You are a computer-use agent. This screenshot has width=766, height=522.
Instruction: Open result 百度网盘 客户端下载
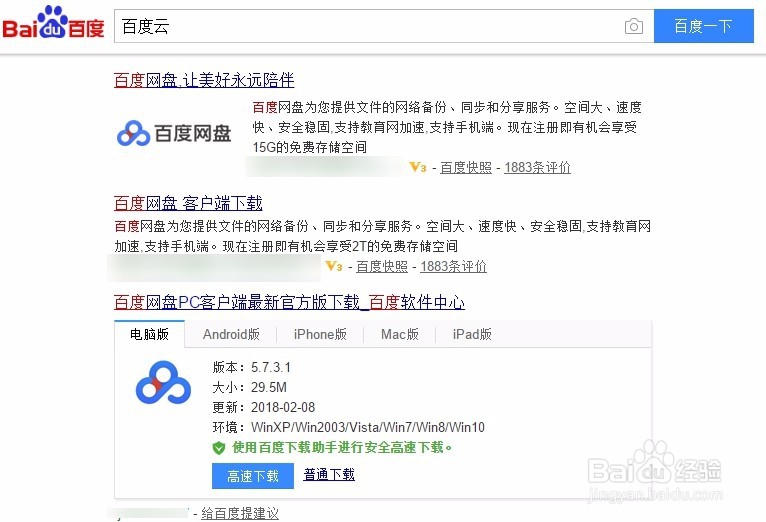[188, 203]
